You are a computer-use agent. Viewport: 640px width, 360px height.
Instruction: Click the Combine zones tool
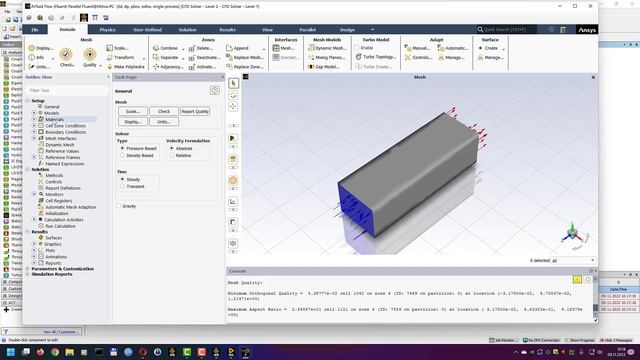tap(165, 48)
